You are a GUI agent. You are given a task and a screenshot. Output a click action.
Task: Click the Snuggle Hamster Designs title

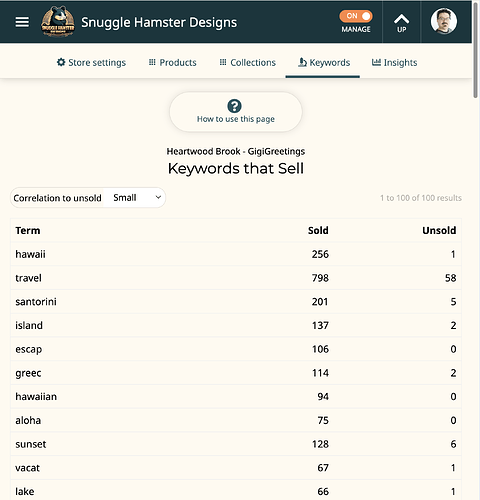pyautogui.click(x=159, y=22)
